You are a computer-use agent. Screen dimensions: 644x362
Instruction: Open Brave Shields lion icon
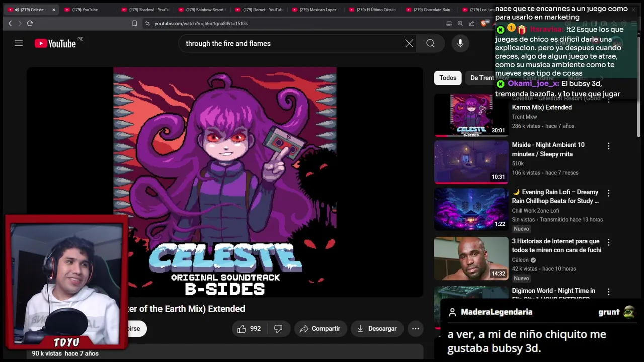[484, 23]
